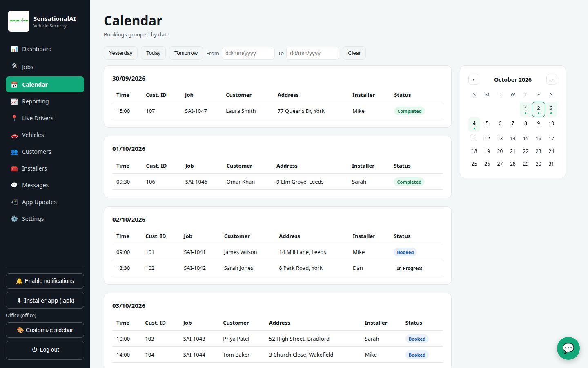Click job SAI-1044 row entry

click(x=194, y=355)
